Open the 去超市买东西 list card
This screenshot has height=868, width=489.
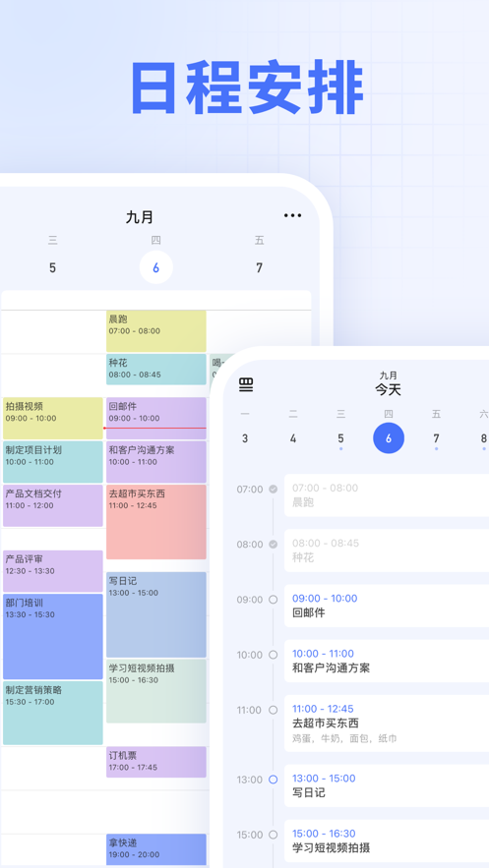point(387,723)
